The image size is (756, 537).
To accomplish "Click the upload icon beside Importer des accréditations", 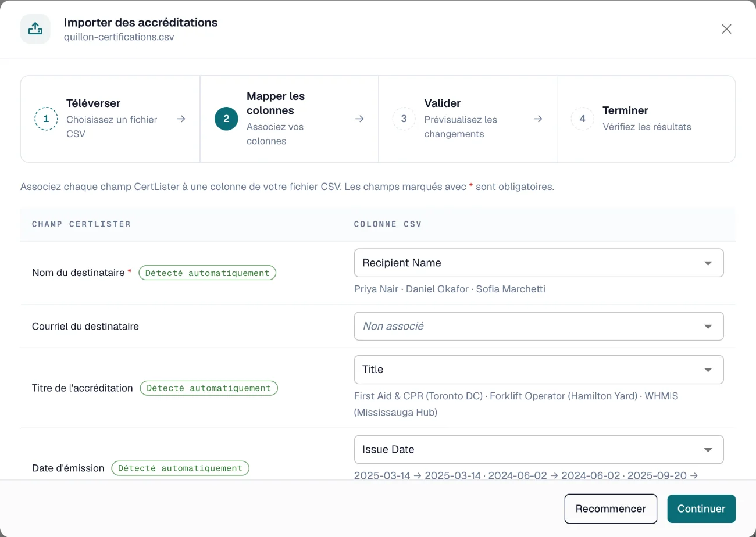I will click(x=35, y=28).
